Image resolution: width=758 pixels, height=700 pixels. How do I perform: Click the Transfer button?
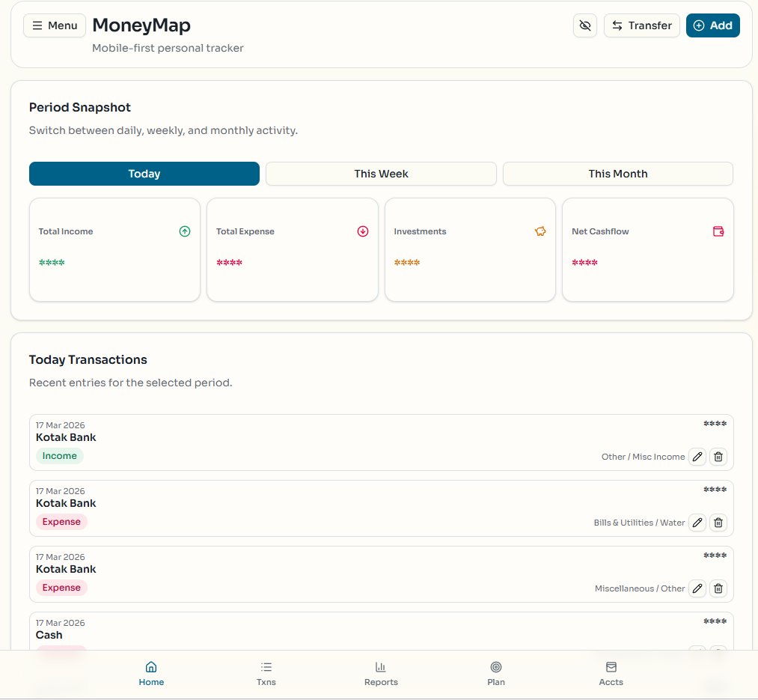pos(641,25)
